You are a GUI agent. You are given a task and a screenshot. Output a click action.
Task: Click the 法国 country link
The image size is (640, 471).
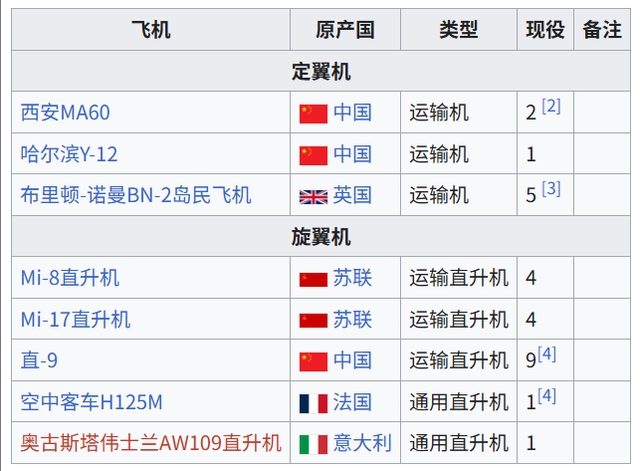353,402
